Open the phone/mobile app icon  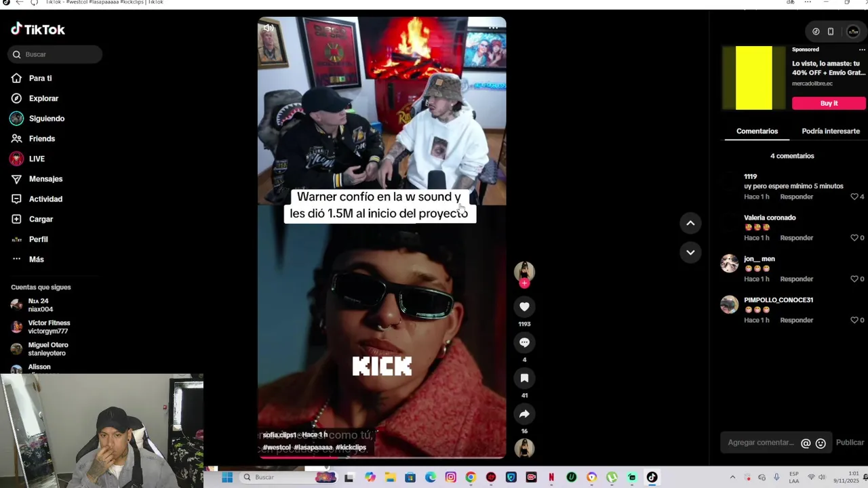click(x=831, y=31)
